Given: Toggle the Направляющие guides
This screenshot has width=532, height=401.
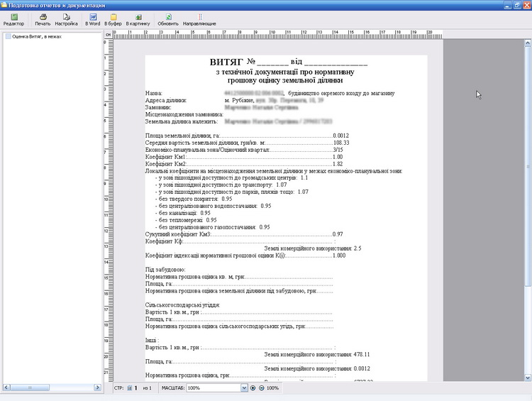Looking at the screenshot, I should point(199,20).
